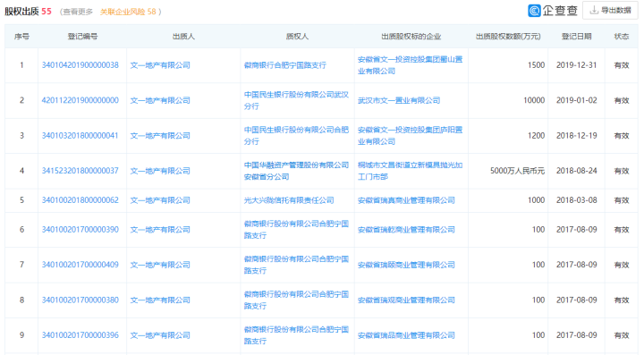Viewport: 644px width, 355px height.
Task: Open 安徽省瑞乾商业管理有限公司
Action: pyautogui.click(x=406, y=230)
